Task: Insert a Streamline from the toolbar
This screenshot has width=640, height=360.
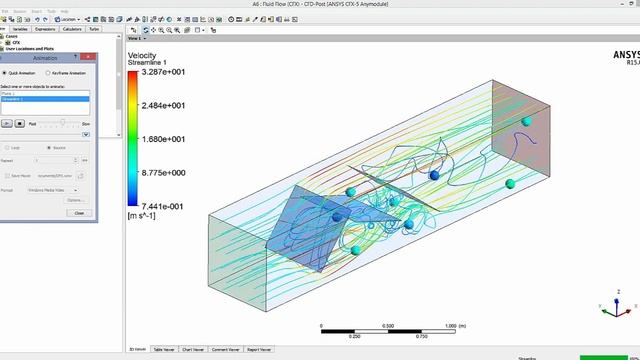Action: [103, 19]
